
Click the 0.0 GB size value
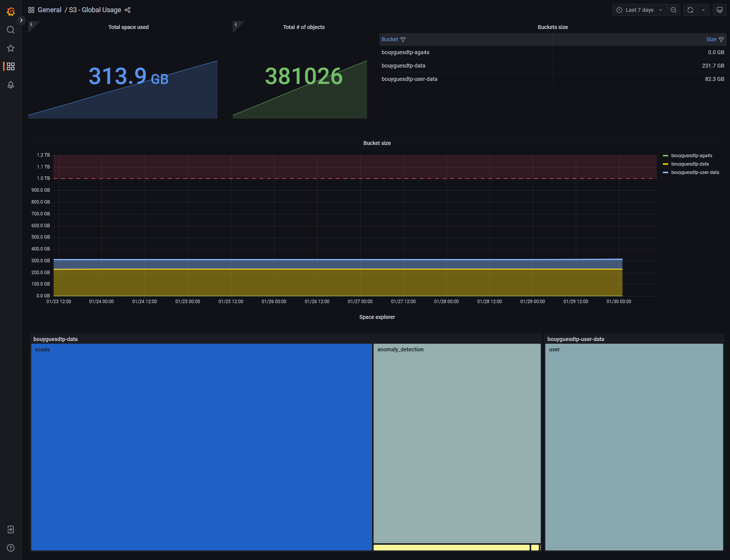click(x=716, y=52)
